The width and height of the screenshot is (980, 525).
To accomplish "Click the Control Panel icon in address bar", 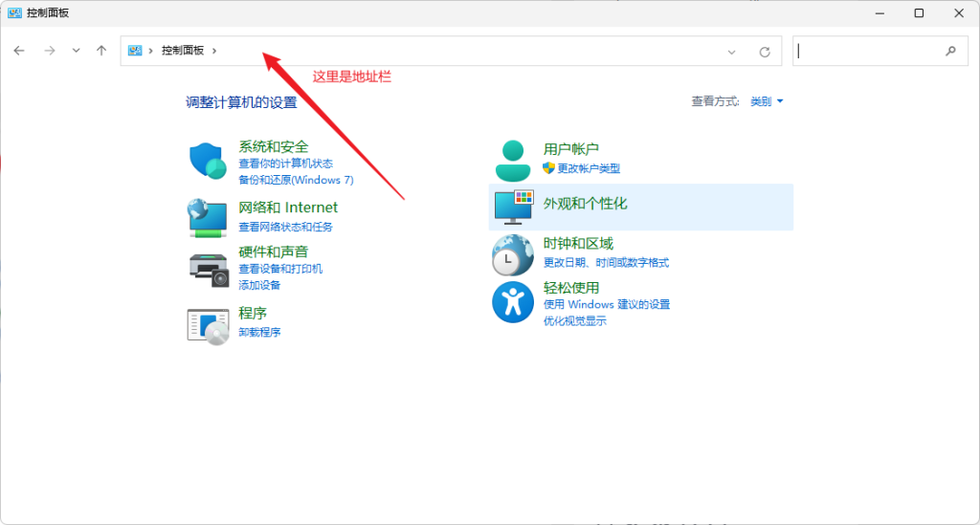I will click(x=135, y=51).
